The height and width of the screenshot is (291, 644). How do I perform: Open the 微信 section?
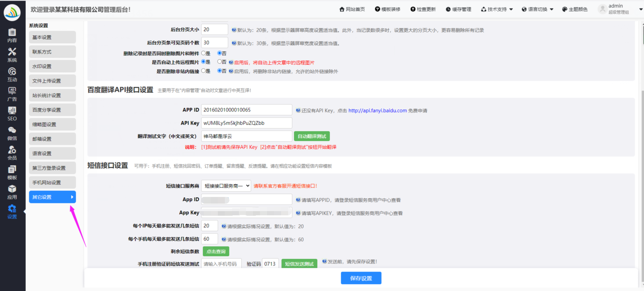tap(12, 133)
